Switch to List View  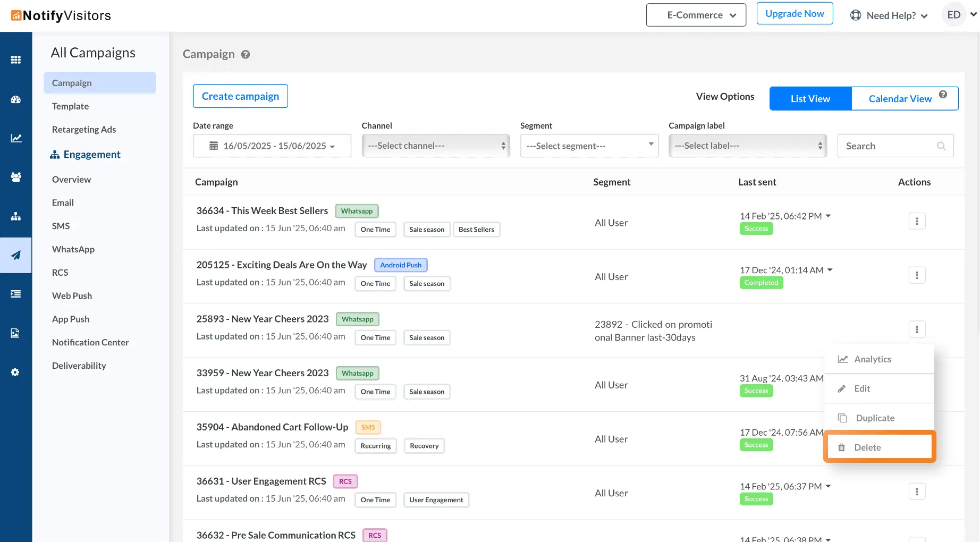(810, 99)
